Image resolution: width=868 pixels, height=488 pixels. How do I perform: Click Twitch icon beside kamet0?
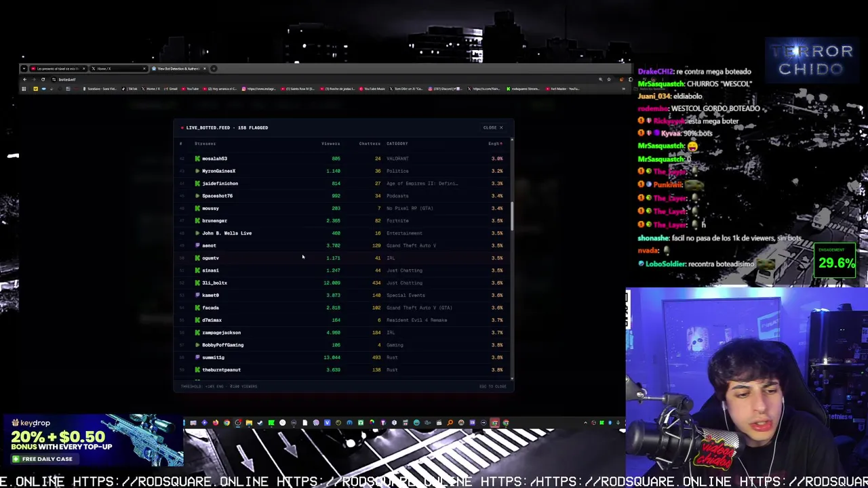tap(197, 296)
